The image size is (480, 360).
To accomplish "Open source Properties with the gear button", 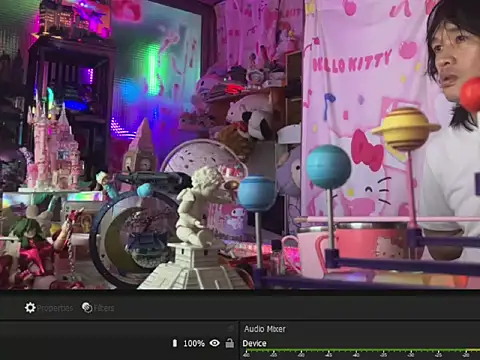I will (49, 308).
